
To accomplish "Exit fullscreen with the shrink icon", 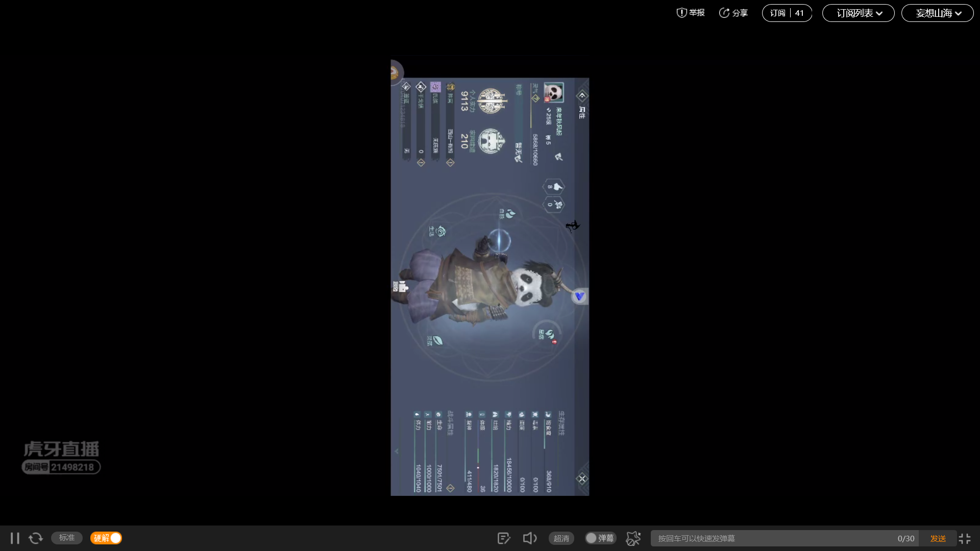I will point(965,538).
